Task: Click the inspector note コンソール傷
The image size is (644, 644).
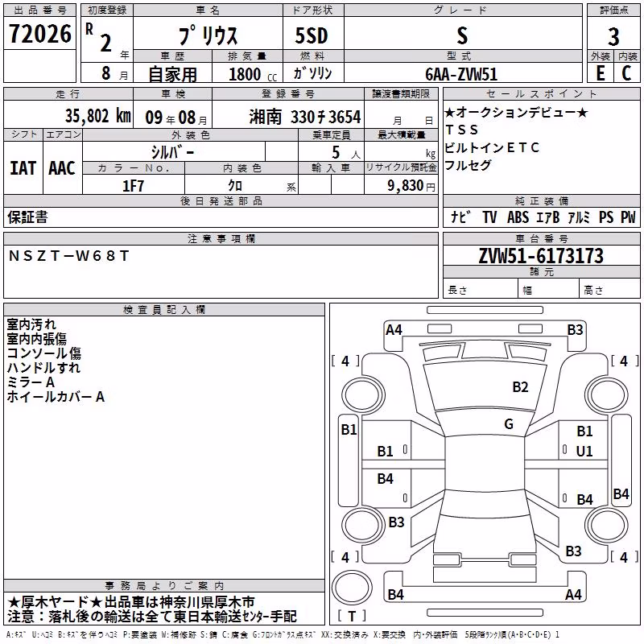Action: (x=44, y=353)
